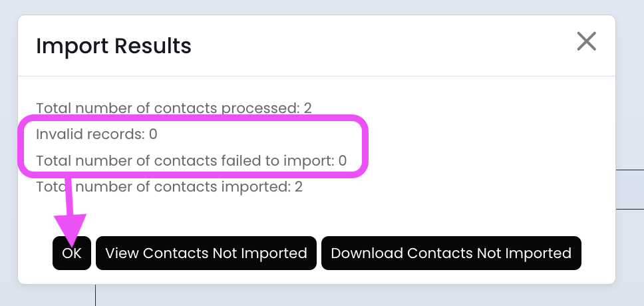Viewport: 644px width, 306px height.
Task: Close the Import Results dialog with X
Action: click(x=586, y=42)
